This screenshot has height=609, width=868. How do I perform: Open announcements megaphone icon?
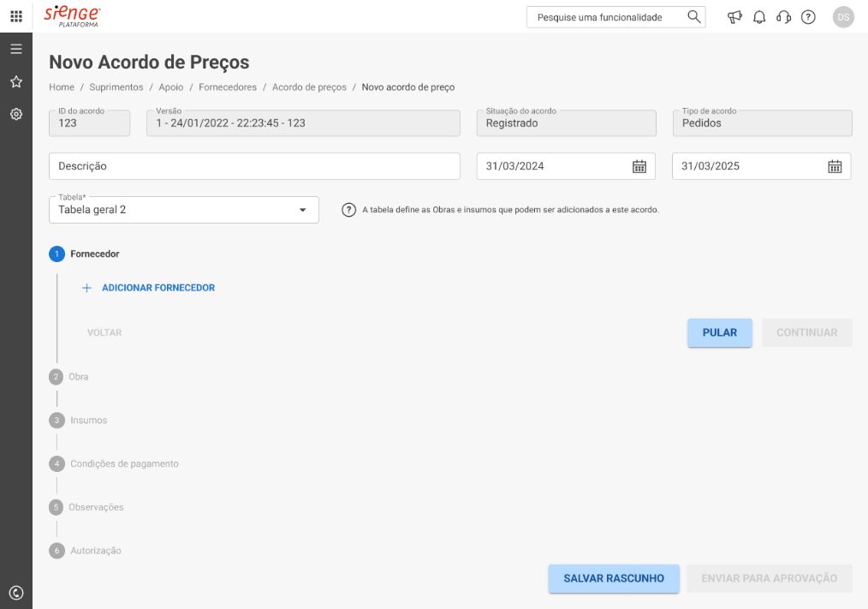tap(734, 17)
